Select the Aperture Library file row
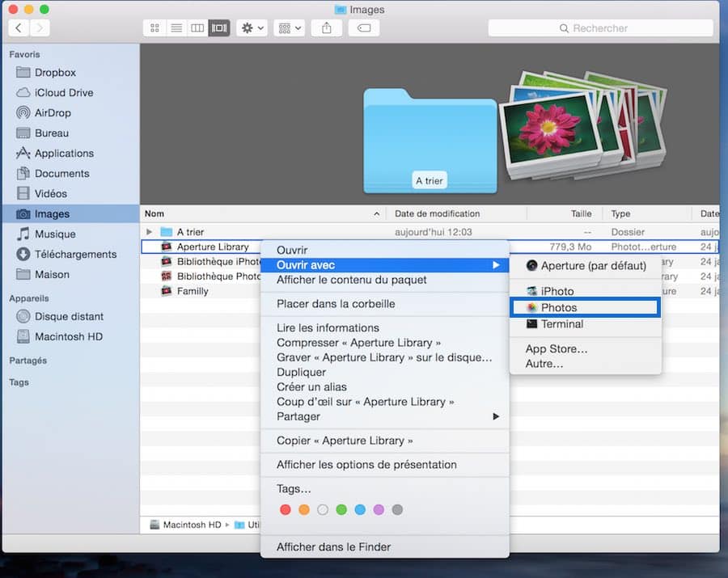The height and width of the screenshot is (578, 728). click(x=201, y=247)
